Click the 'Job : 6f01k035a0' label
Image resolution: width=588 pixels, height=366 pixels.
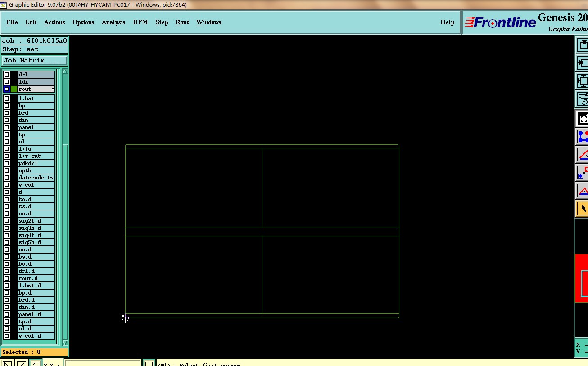pyautogui.click(x=35, y=41)
